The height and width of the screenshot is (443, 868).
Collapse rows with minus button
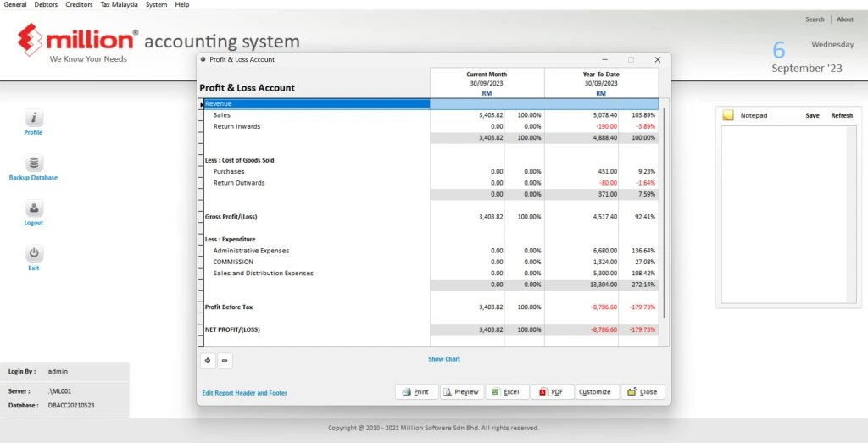coord(225,360)
